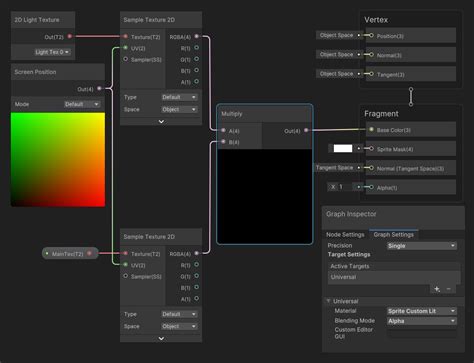Open the Blending Mode dropdown set to Alpha
474x363 pixels.
422,321
